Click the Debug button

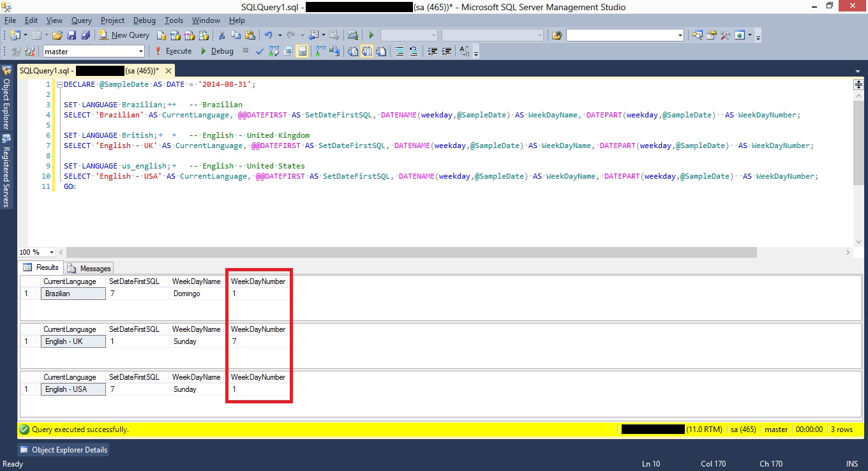pyautogui.click(x=217, y=51)
